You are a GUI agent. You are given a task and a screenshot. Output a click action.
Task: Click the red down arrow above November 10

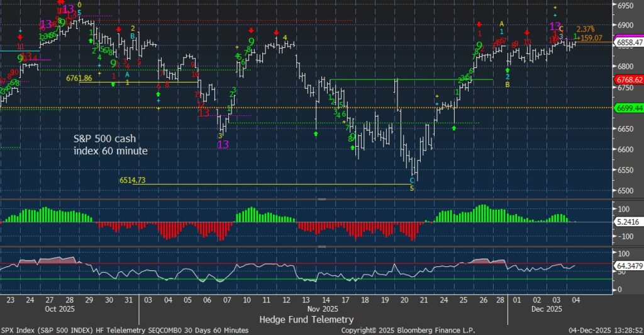pyautogui.click(x=252, y=30)
